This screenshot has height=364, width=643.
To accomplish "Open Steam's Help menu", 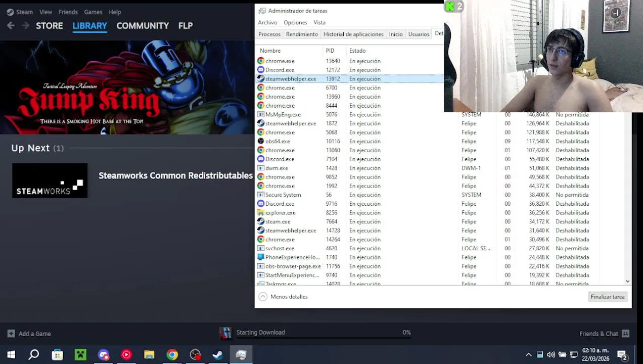I will (x=115, y=12).
